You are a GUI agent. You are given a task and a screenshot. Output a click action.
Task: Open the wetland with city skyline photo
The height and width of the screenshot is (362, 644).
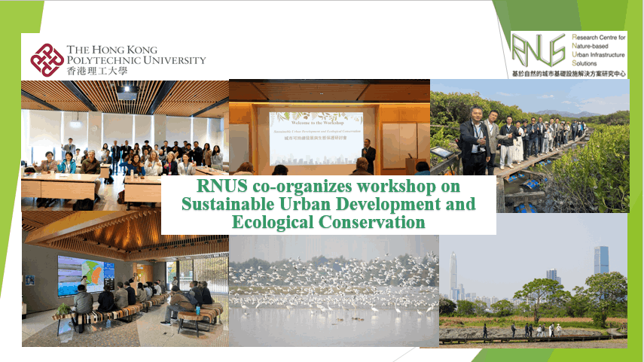click(533, 280)
